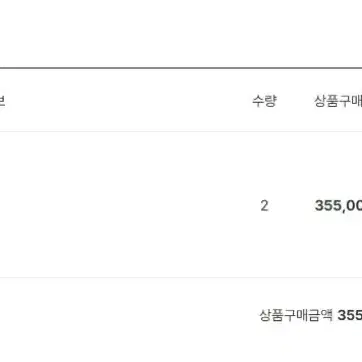Click the dark top border line of the table
This screenshot has width=362, height=362.
[x=181, y=68]
